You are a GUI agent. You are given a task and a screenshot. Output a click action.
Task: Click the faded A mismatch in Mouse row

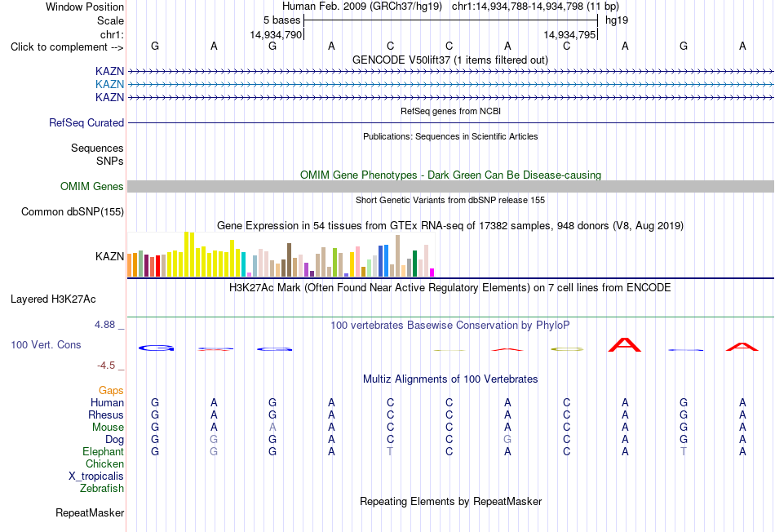pyautogui.click(x=272, y=428)
